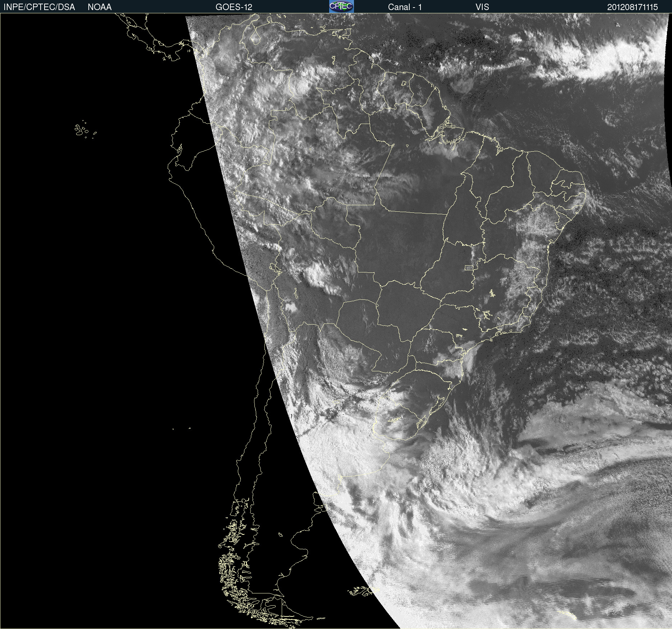
Task: Click the 201208171115 timestamp
Action: pos(632,7)
